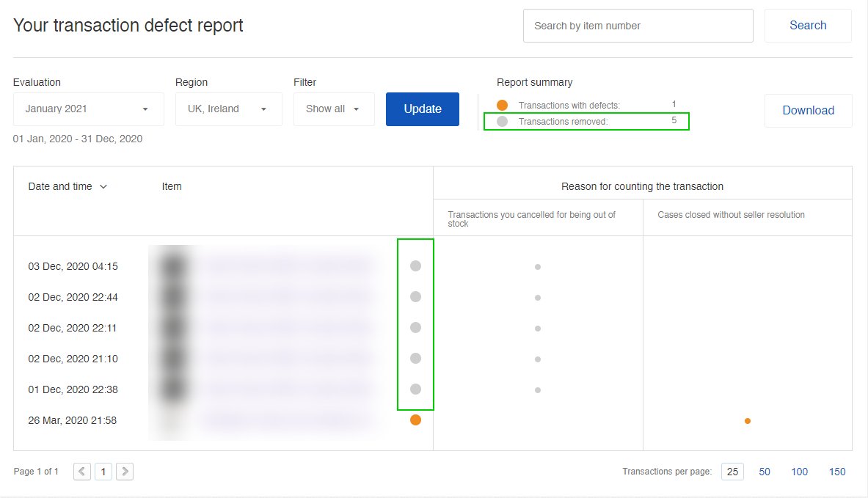Show 100 transactions per page
Screen dimensions: 868x498
pos(800,472)
